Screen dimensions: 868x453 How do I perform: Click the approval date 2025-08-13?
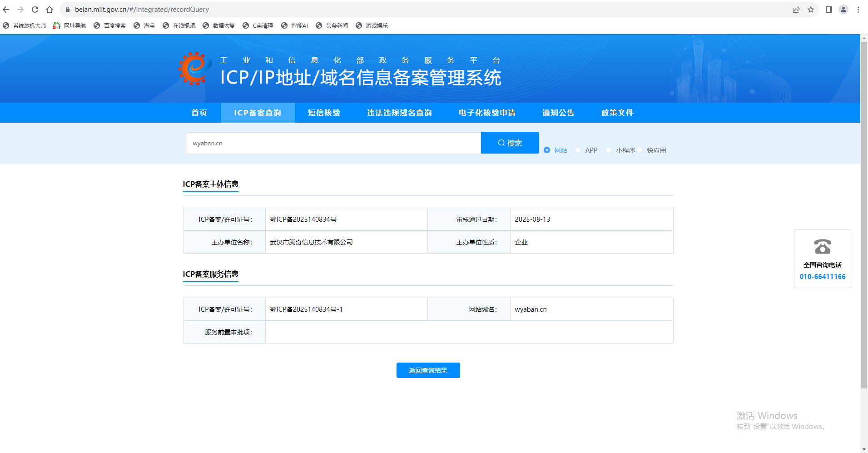click(532, 219)
